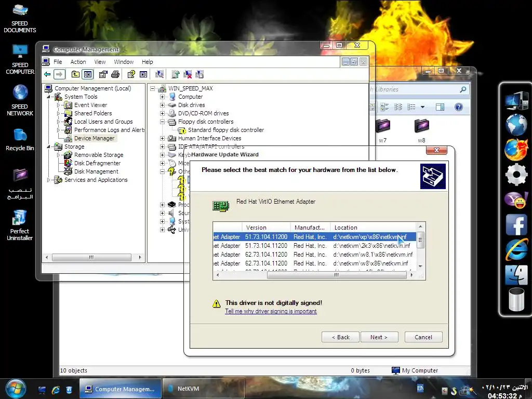Open Properties from the toolbar icon
The image size is (532, 399).
tap(103, 74)
